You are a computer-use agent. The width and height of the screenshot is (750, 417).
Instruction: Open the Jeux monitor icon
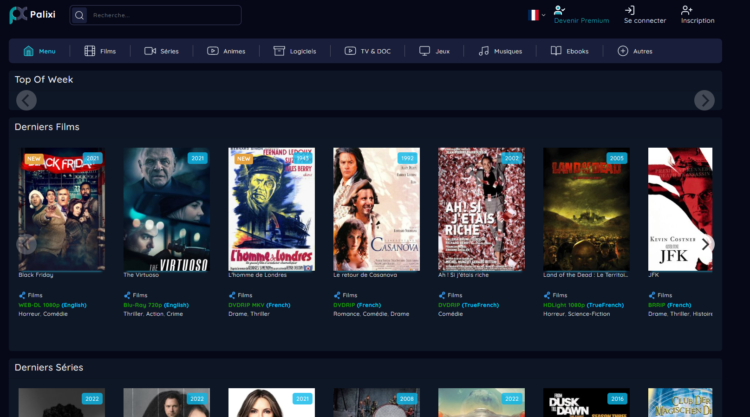(424, 51)
